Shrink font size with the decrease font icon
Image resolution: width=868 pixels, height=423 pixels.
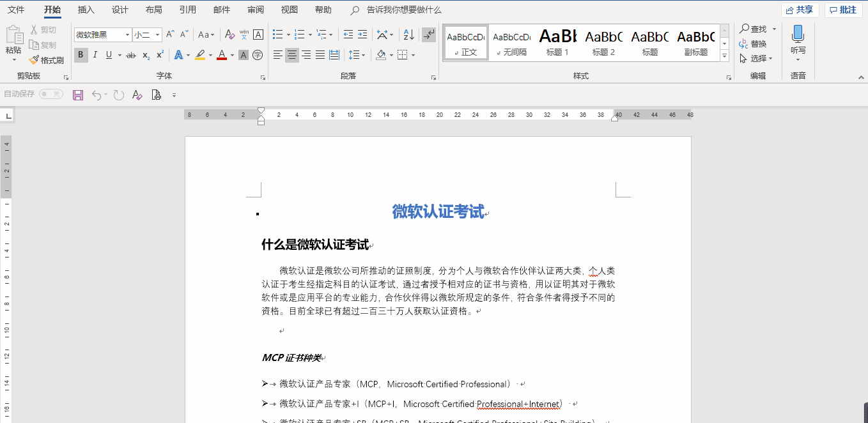(x=184, y=35)
